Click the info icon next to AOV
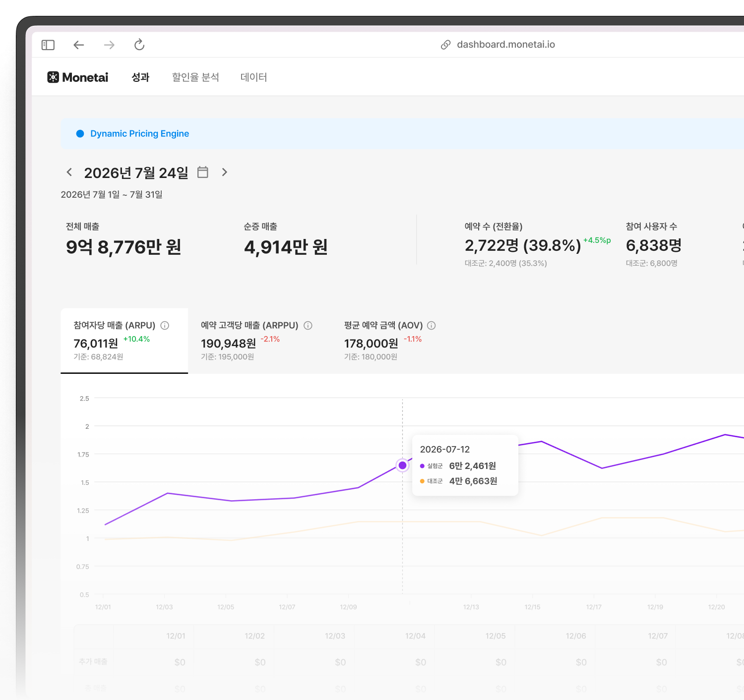The width and height of the screenshot is (744, 700). click(432, 325)
